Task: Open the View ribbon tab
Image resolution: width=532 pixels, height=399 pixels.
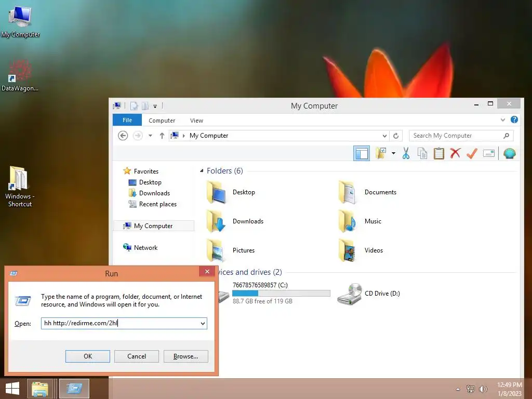Action: [x=196, y=121]
